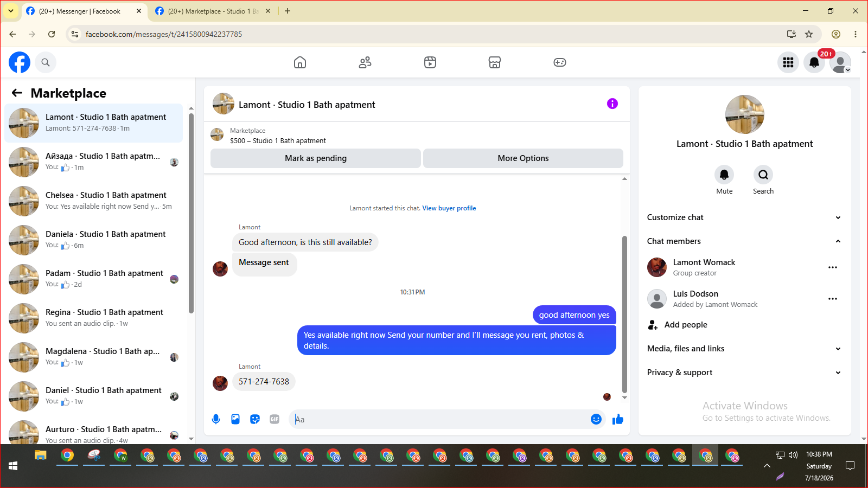This screenshot has width=868, height=488.
Task: Open the Facebook search magnifier
Action: 46,62
